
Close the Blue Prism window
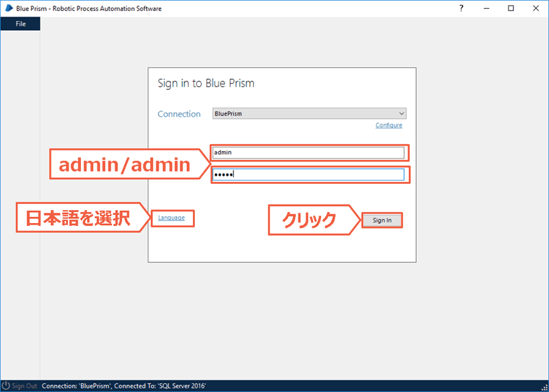coord(536,8)
